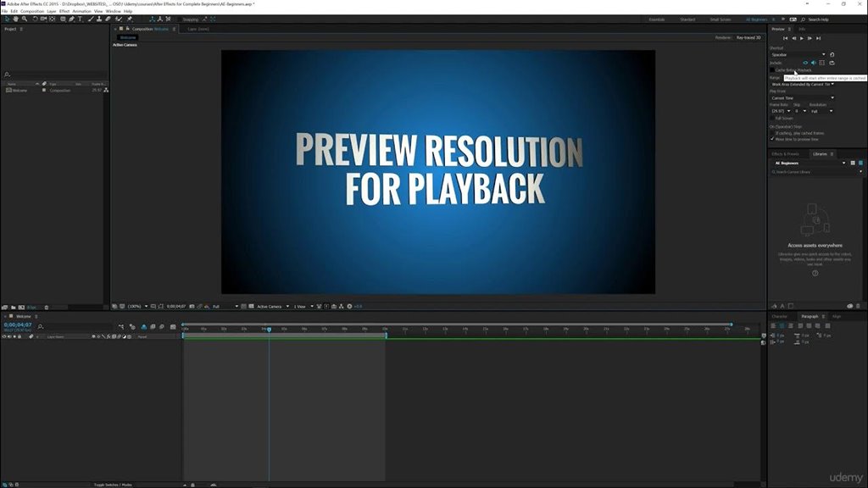Open the Frame Rate 29.97 dropdown

(781, 111)
